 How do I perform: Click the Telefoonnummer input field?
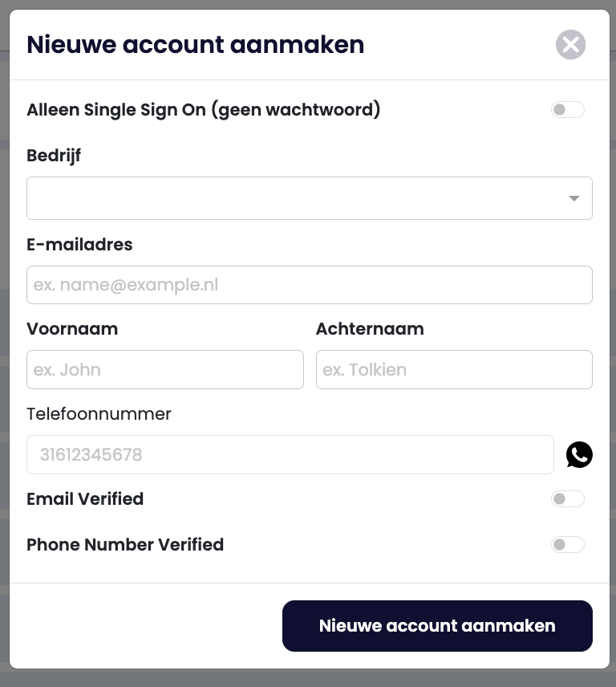click(x=290, y=454)
